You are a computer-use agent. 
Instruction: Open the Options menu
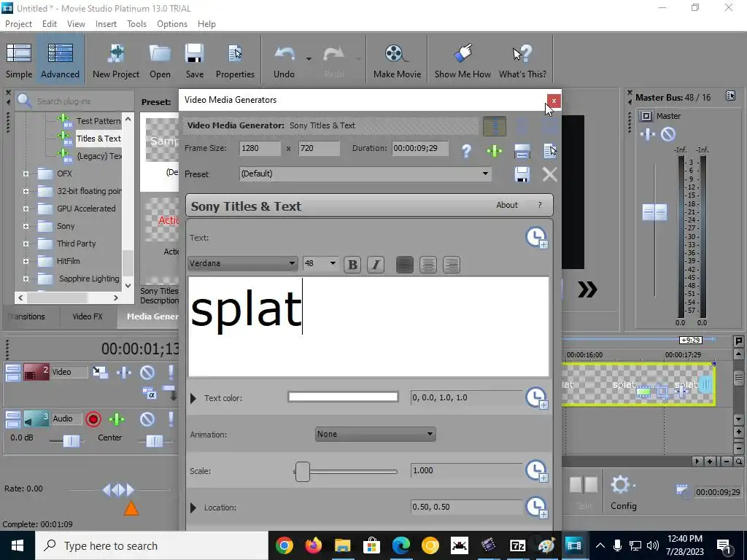tap(172, 24)
